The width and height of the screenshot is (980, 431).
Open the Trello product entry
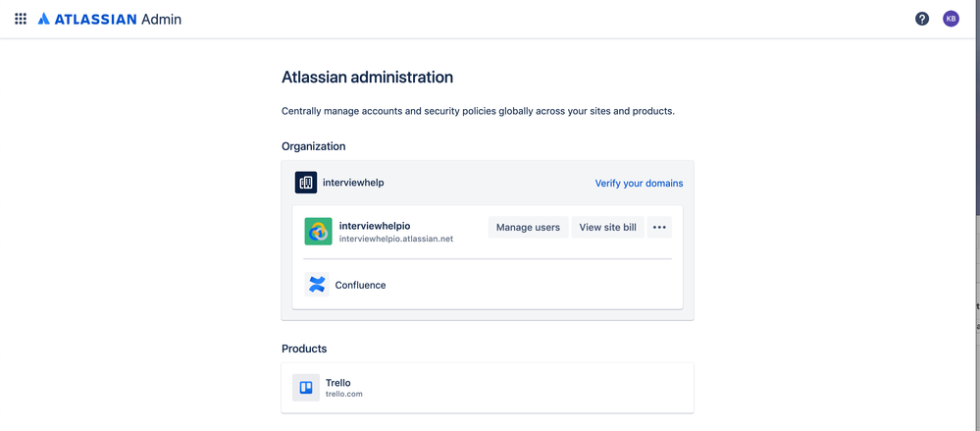pos(488,388)
